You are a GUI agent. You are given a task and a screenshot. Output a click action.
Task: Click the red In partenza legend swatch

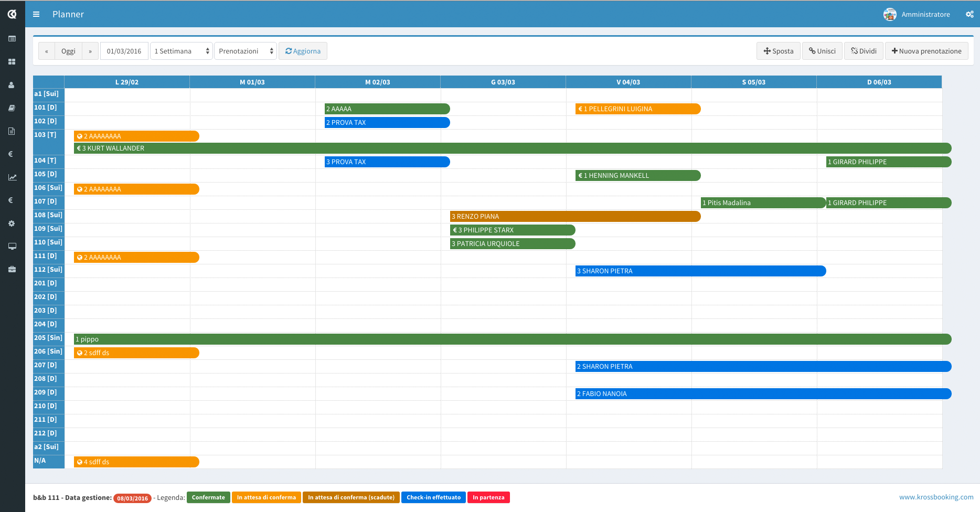488,497
